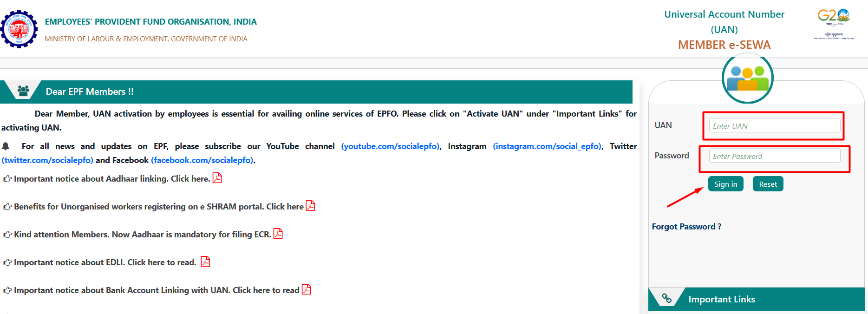
Task: Focus the Enter UAN field
Action: point(774,125)
